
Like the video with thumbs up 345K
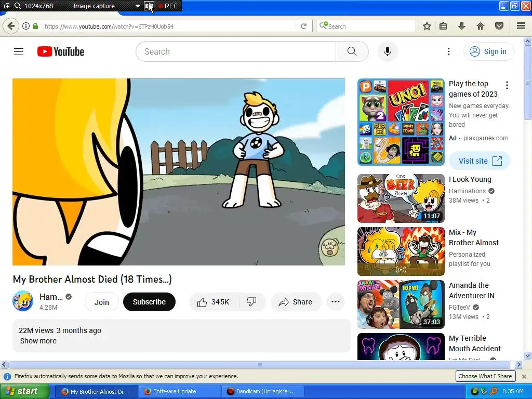[214, 302]
